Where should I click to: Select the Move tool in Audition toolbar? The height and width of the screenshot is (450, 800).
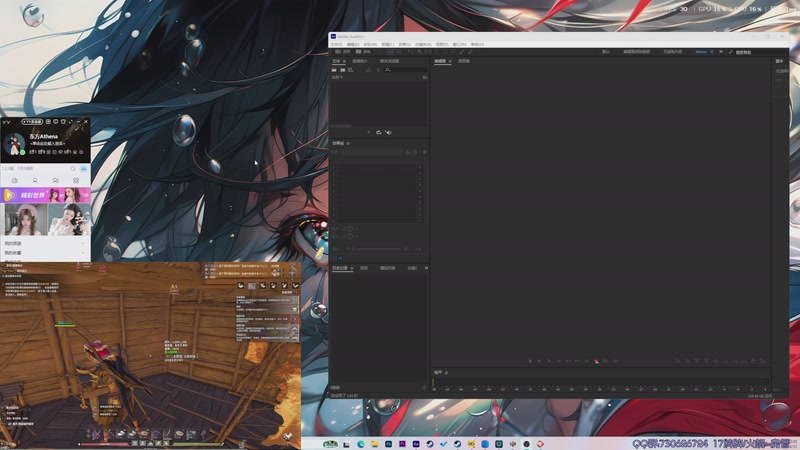(x=410, y=52)
